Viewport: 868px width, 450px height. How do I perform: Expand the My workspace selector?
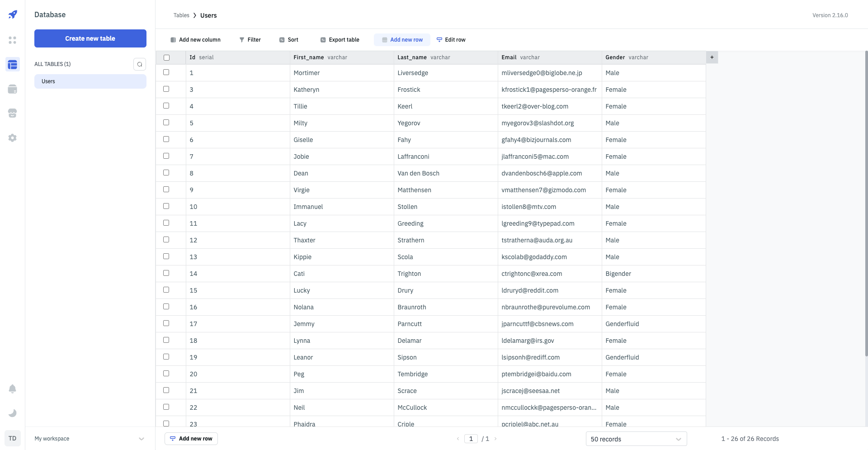[90, 439]
